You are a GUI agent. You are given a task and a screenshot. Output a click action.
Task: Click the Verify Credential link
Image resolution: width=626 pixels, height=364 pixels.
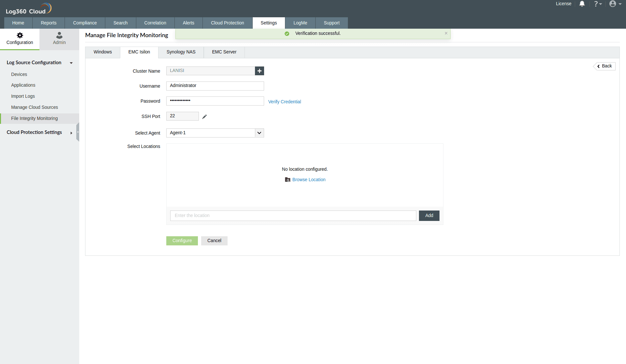[x=284, y=102]
